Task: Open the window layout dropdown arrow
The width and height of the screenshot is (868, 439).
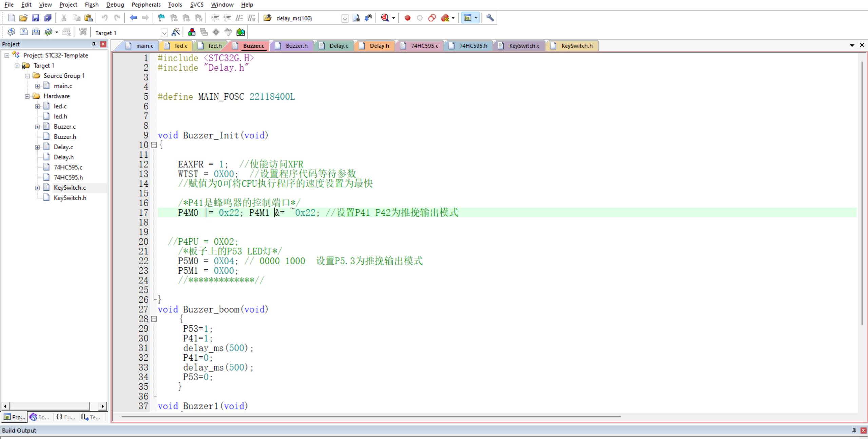Action: 476,18
